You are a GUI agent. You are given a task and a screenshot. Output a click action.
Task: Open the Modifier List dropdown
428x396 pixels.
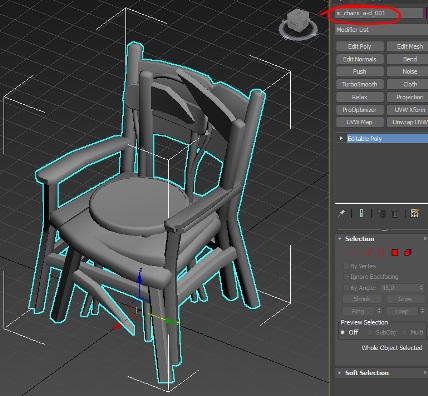coord(381,30)
